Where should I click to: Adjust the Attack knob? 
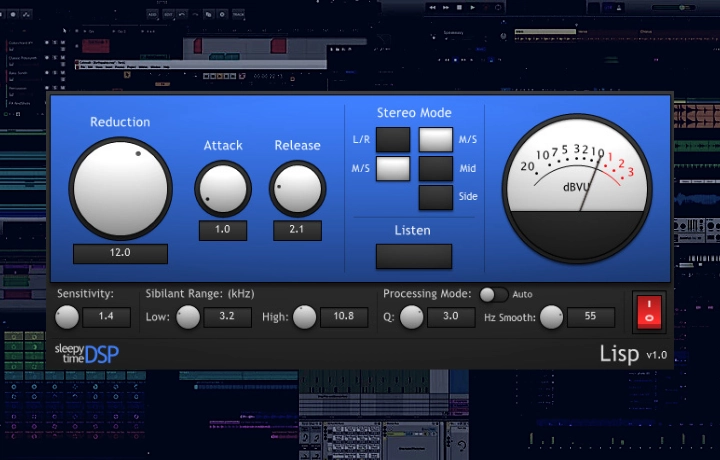point(223,189)
